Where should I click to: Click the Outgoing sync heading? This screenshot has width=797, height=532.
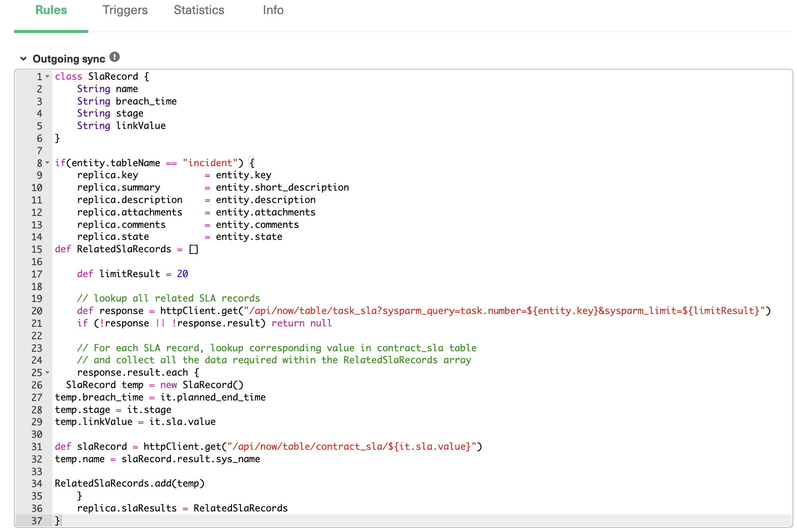point(69,59)
